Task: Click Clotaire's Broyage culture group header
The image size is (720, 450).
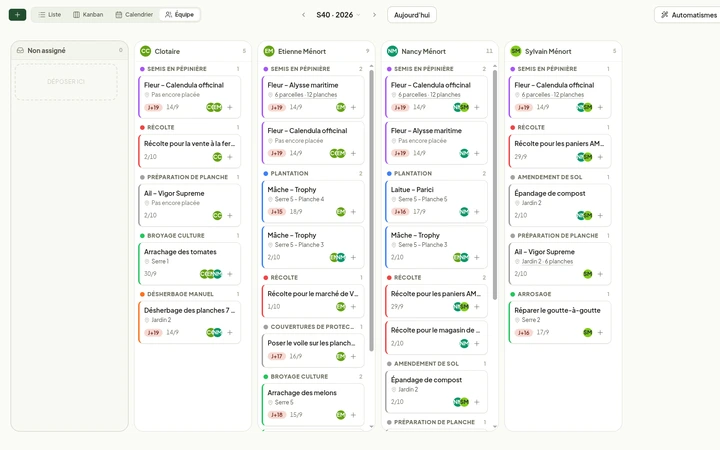Action: click(x=189, y=236)
